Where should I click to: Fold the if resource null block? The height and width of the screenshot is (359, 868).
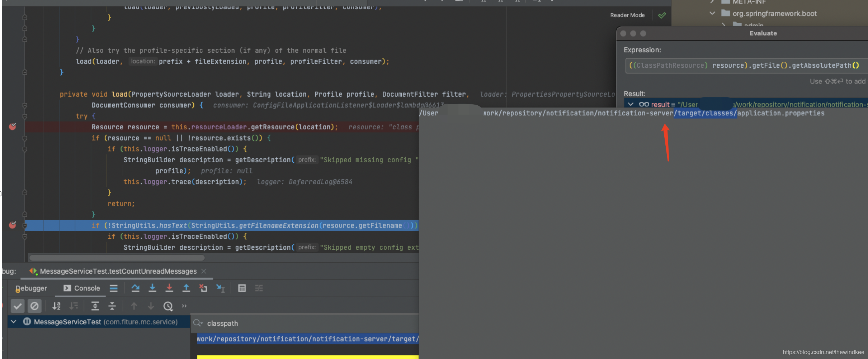[x=25, y=138]
